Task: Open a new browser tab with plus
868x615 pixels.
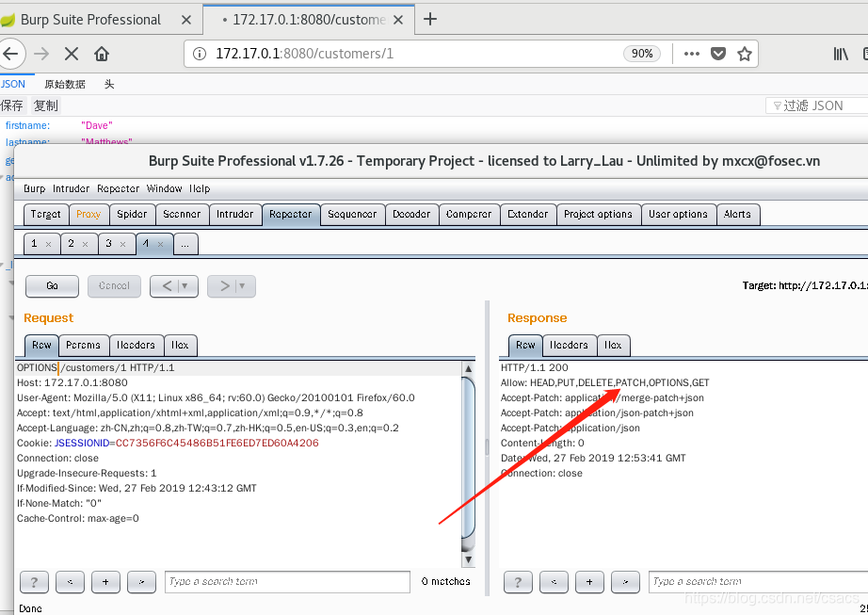Action: [x=430, y=20]
